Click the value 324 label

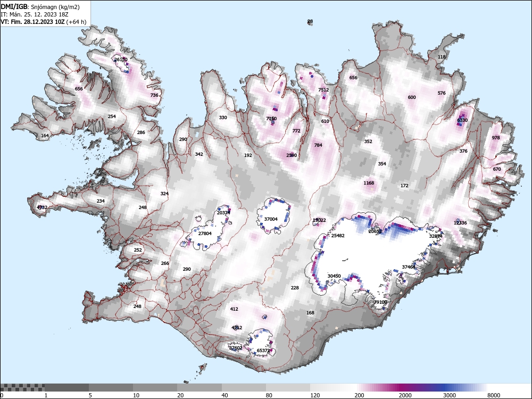click(164, 194)
